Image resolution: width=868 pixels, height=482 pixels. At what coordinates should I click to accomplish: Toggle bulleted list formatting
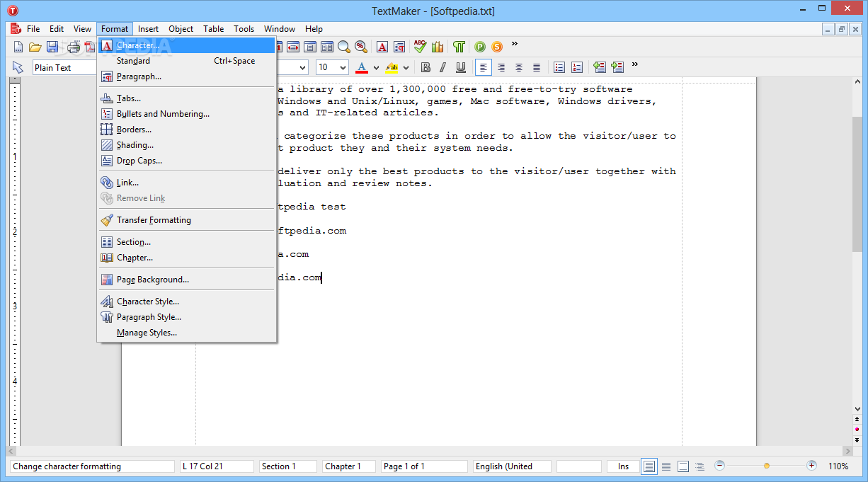tap(559, 67)
